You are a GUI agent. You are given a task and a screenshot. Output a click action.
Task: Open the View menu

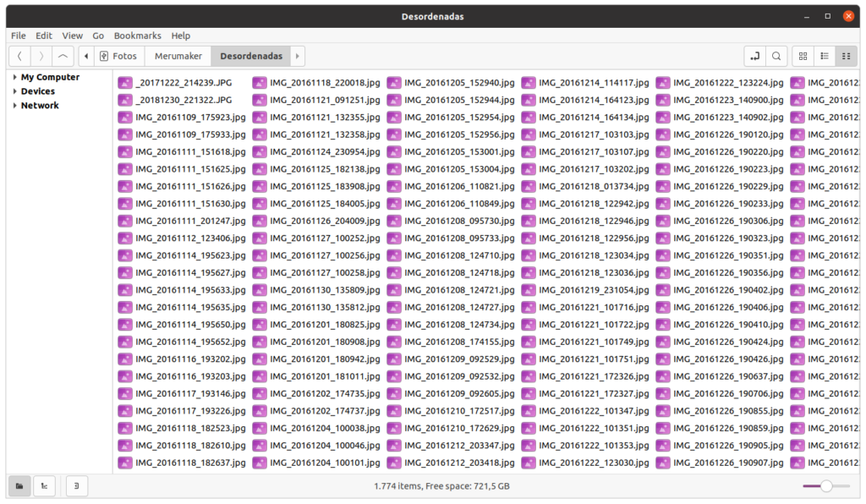(73, 36)
